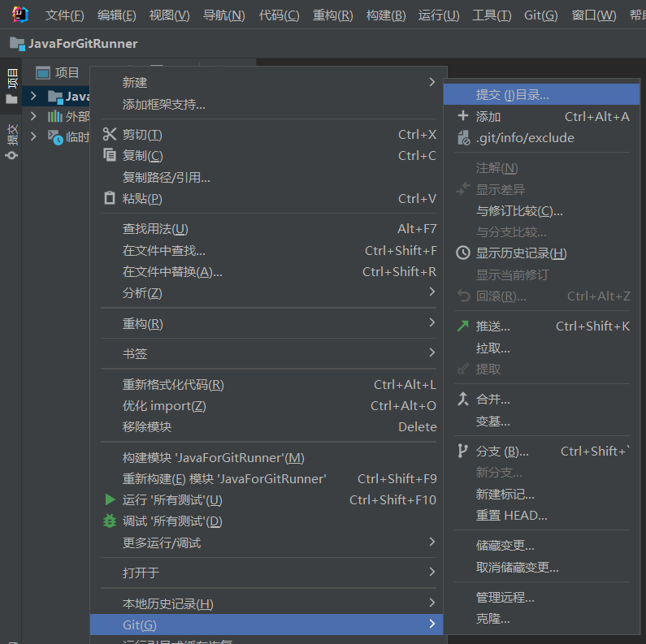Click the clipboard icon beside 粘贴(P)
Image resolution: width=646 pixels, height=644 pixels.
point(109,198)
